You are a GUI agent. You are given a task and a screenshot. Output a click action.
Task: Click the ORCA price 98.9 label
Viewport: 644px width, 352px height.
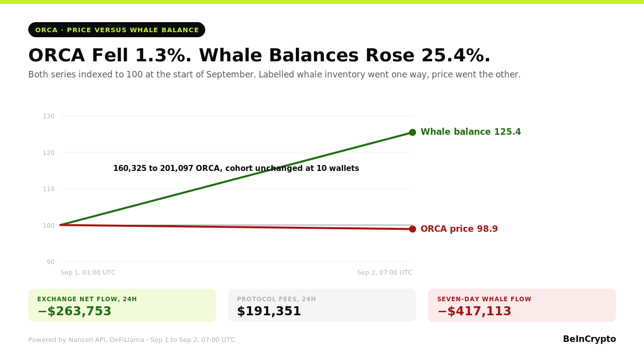coord(459,229)
